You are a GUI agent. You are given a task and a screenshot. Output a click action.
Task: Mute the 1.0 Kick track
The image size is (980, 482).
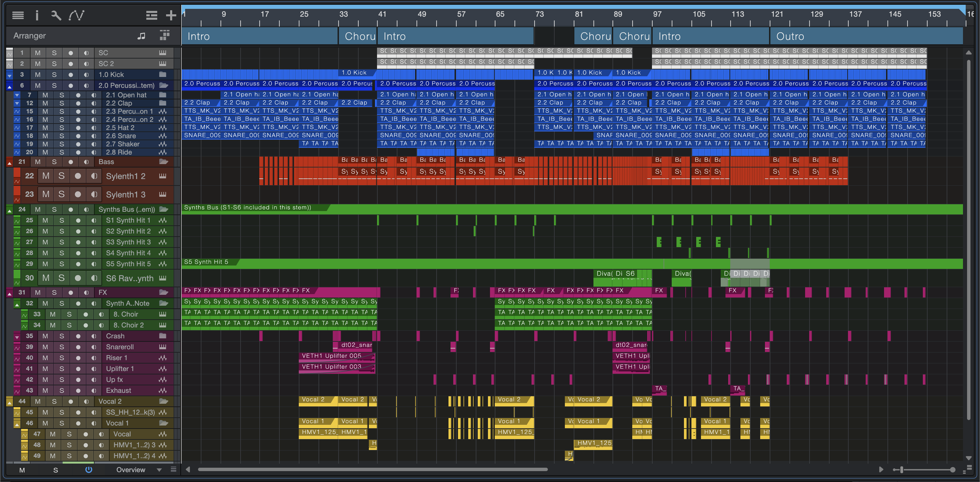pos(37,75)
